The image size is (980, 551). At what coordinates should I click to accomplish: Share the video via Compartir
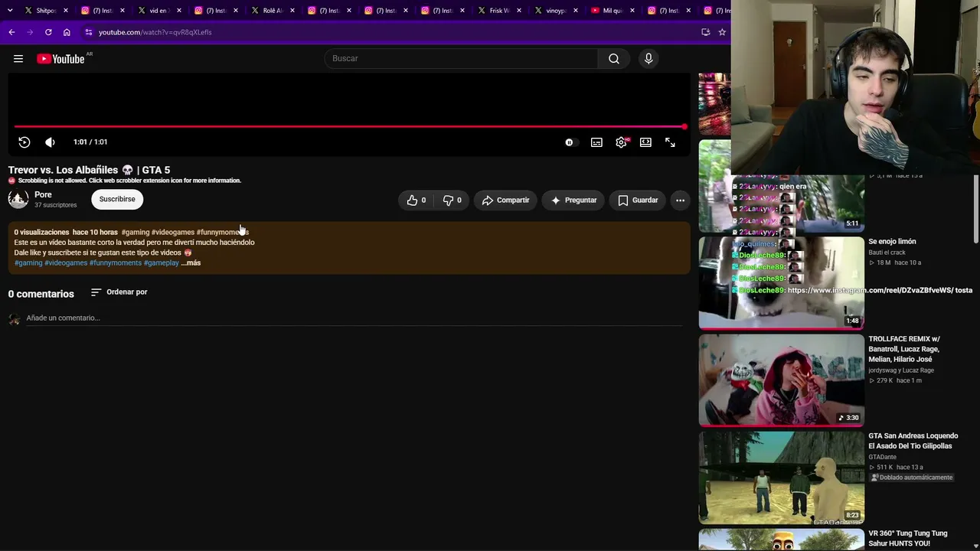point(505,201)
